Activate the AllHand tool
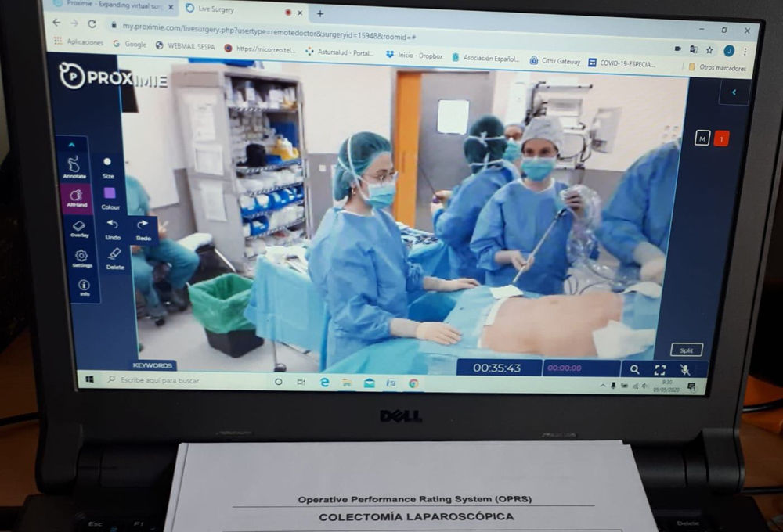 tap(76, 197)
